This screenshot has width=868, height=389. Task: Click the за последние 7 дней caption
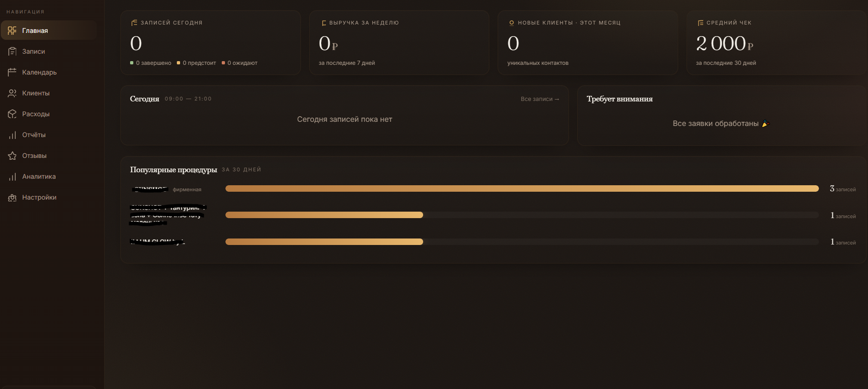(347, 63)
